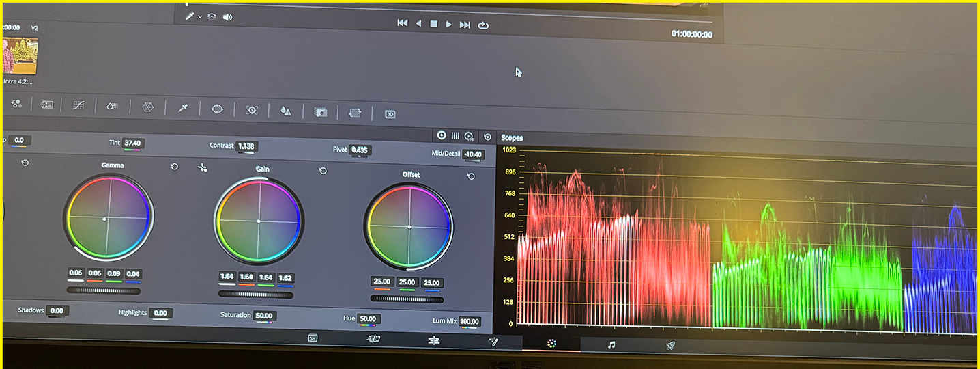Toggle loop playback in viewer

pos(483,25)
